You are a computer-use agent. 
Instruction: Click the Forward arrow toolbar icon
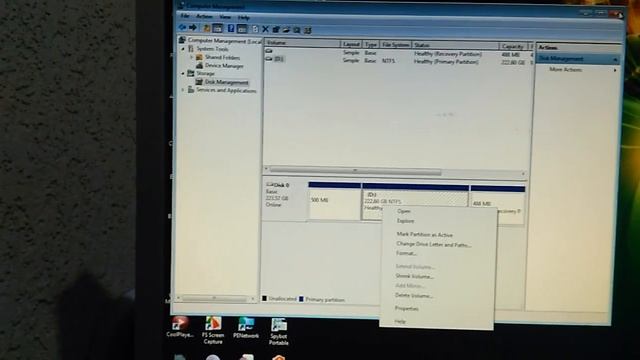[x=193, y=27]
